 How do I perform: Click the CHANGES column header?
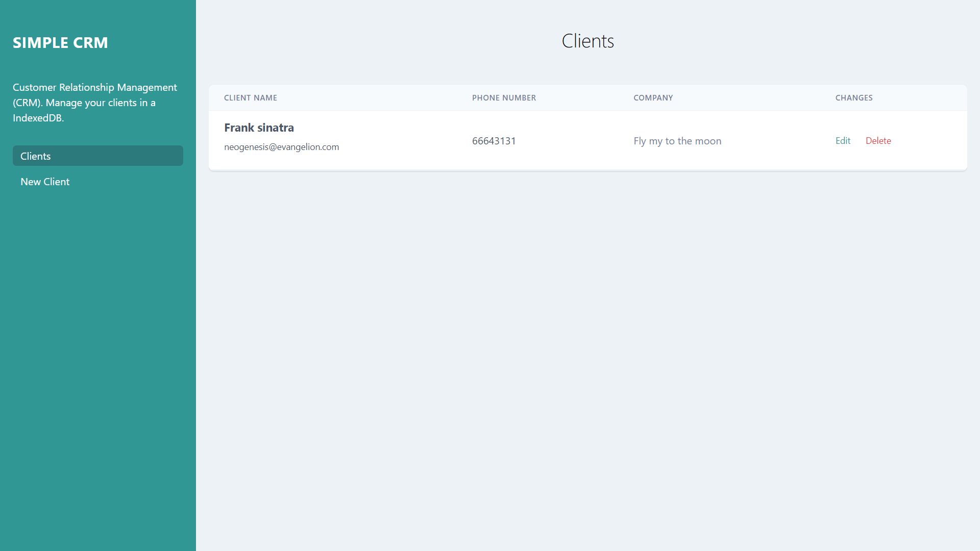point(853,97)
